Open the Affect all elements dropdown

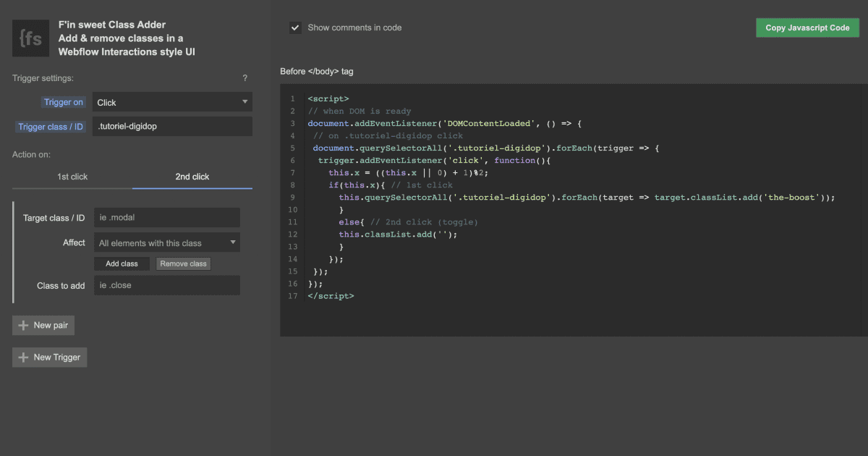pyautogui.click(x=168, y=242)
